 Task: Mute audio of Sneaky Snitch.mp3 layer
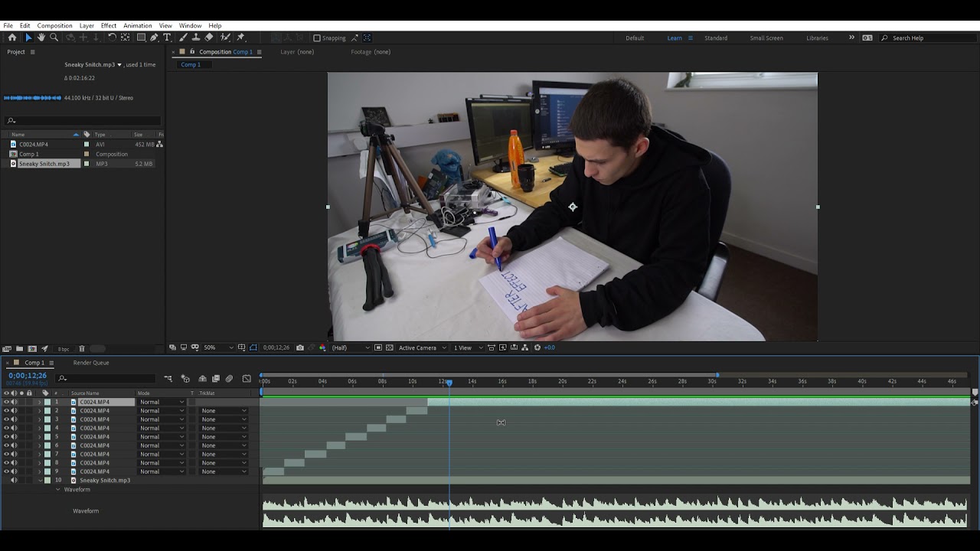pyautogui.click(x=14, y=481)
